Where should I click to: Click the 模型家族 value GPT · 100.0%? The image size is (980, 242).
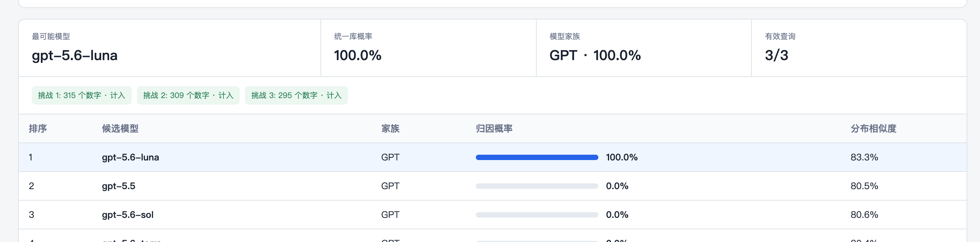click(595, 56)
